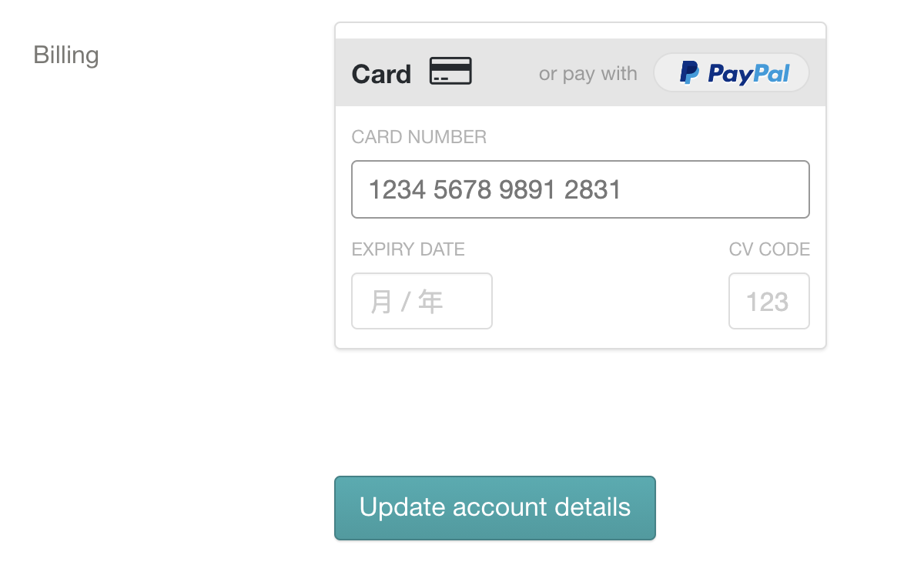Click the 'or pay with' text
Screen dimensions: 924x565
tap(588, 74)
